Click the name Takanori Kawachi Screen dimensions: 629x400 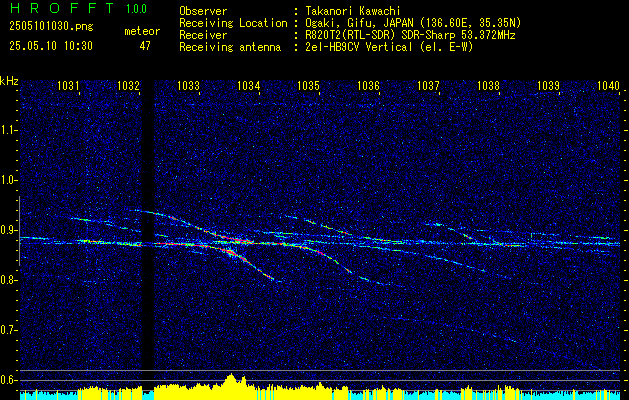click(353, 11)
